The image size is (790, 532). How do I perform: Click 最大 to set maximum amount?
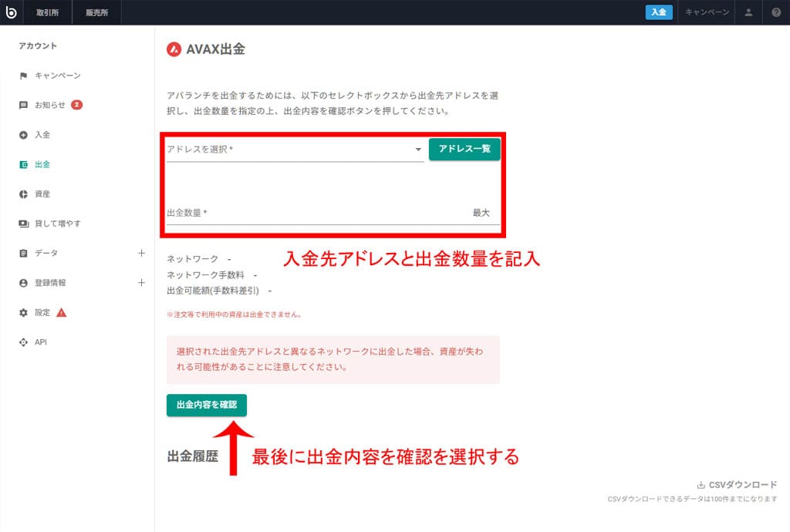[481, 213]
